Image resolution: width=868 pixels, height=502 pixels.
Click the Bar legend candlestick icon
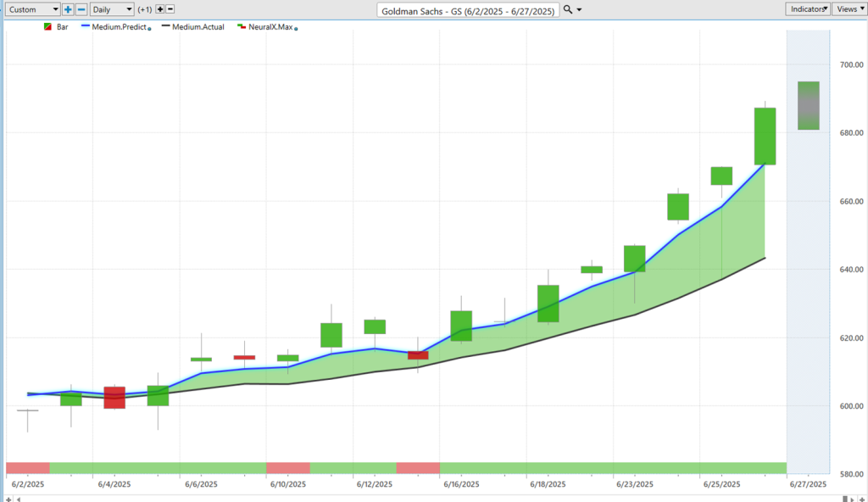click(x=47, y=27)
